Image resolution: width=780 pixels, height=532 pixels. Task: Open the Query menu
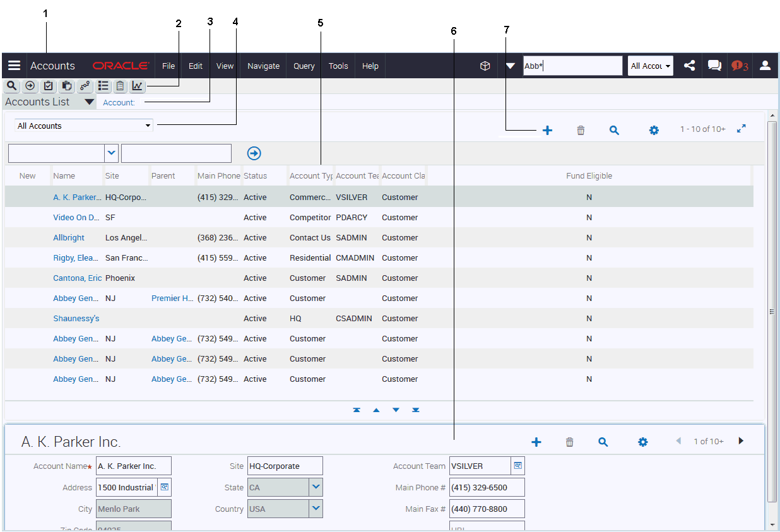[x=304, y=66]
